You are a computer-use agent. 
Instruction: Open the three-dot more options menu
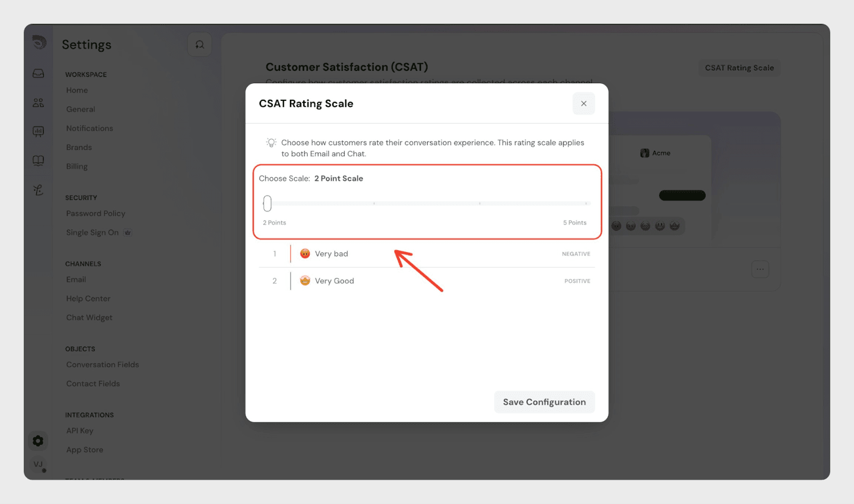coord(760,269)
